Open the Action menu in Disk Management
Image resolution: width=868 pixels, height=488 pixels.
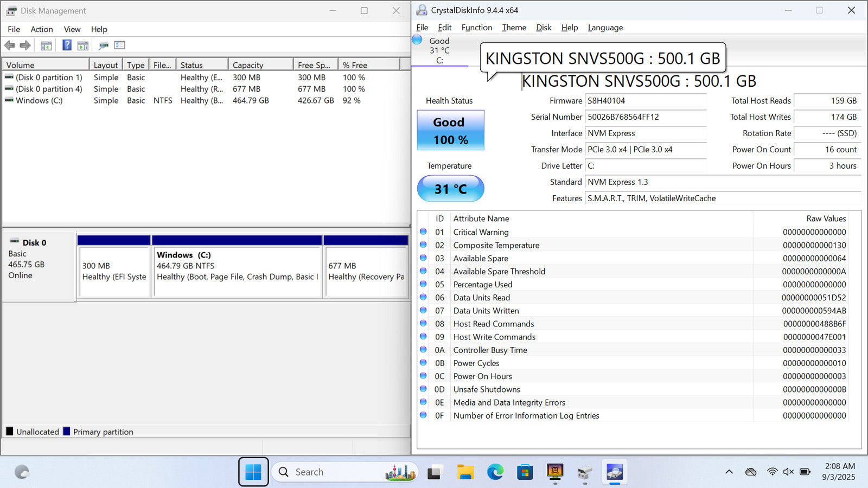click(x=42, y=29)
